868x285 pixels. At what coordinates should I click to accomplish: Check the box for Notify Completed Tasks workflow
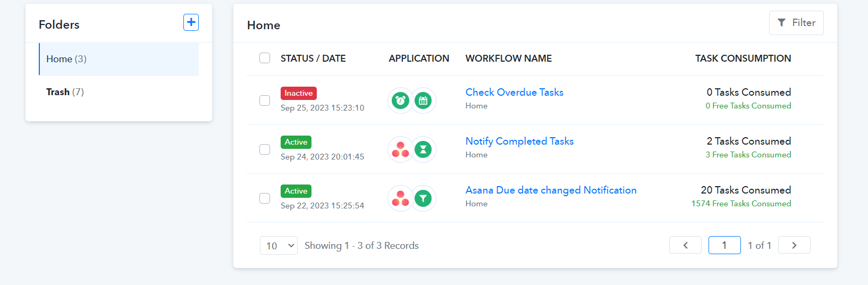coord(265,149)
